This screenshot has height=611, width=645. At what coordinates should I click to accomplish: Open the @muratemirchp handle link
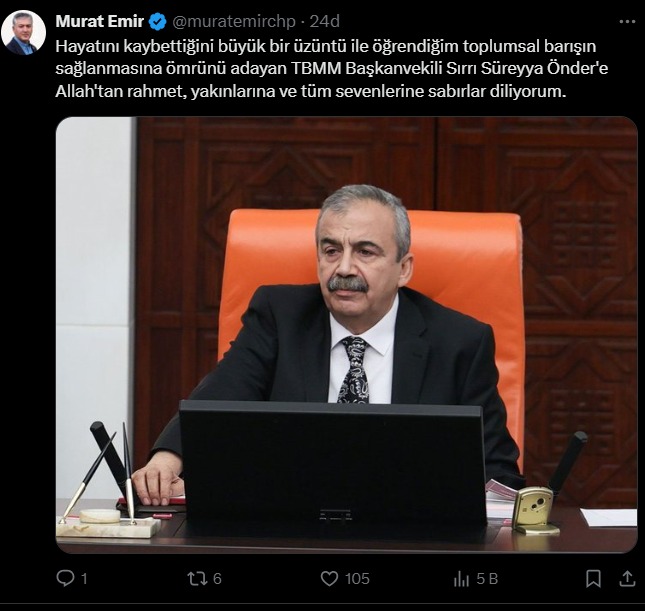coord(234,22)
